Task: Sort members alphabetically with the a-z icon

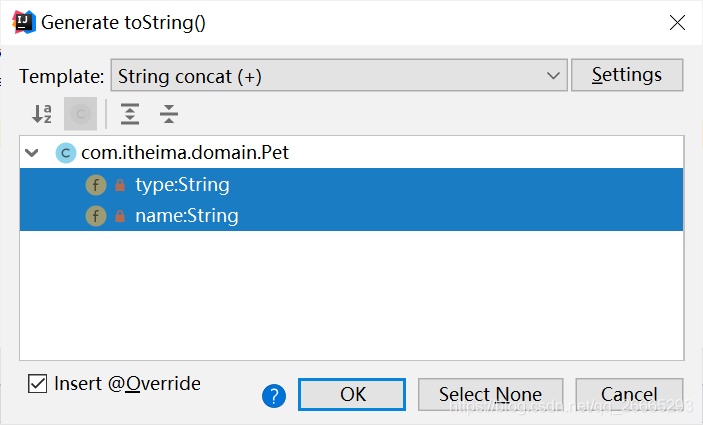Action: point(42,114)
